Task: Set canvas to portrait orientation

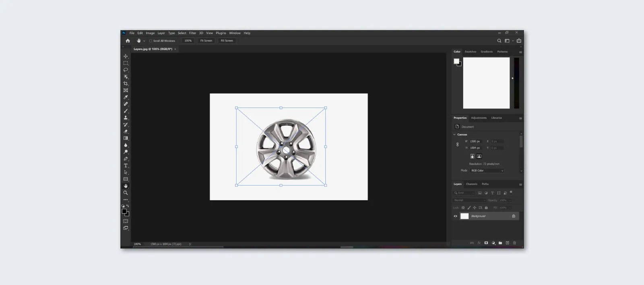Action: pyautogui.click(x=472, y=156)
